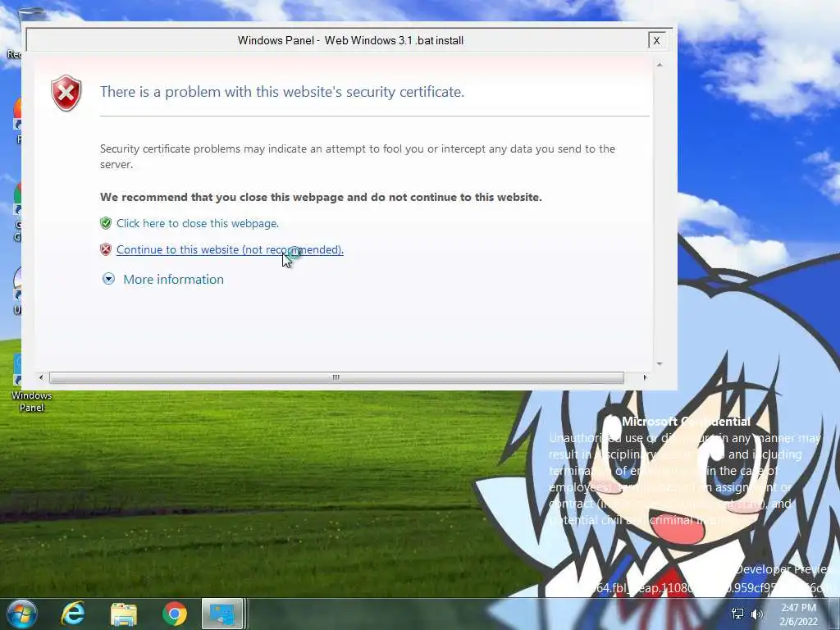Click the security certificate problem heading
Viewport: 840px width, 630px height.
282,92
